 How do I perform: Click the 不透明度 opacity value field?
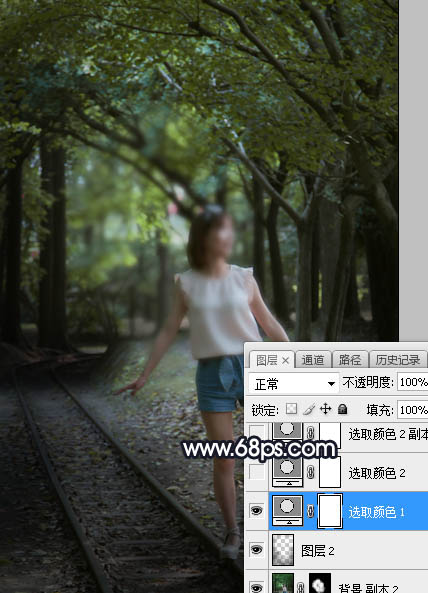[x=413, y=382]
